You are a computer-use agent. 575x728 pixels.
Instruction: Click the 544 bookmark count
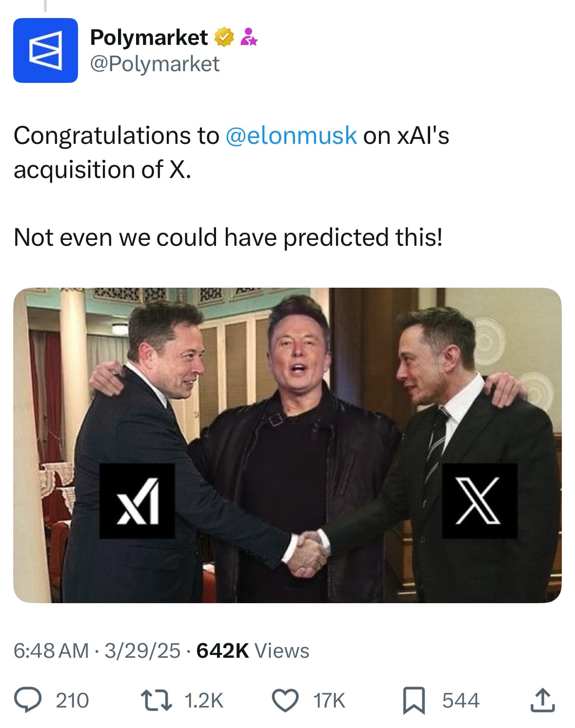pos(460,701)
